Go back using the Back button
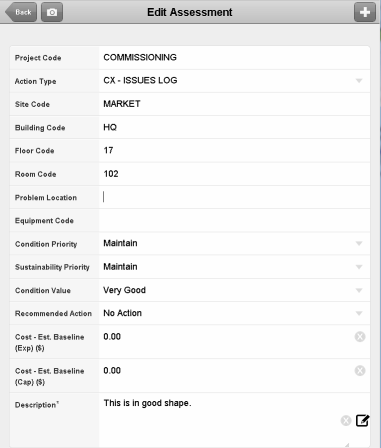This screenshot has width=381, height=448. pos(21,12)
